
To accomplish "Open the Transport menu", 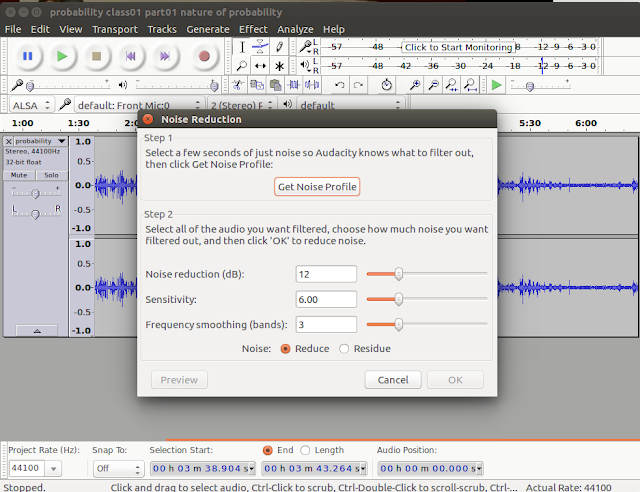I will click(115, 29).
